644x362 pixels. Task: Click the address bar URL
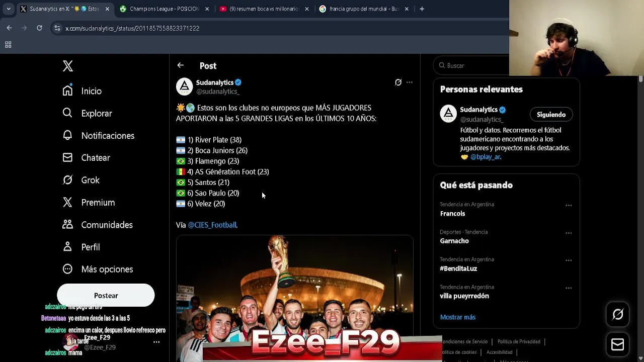132,28
